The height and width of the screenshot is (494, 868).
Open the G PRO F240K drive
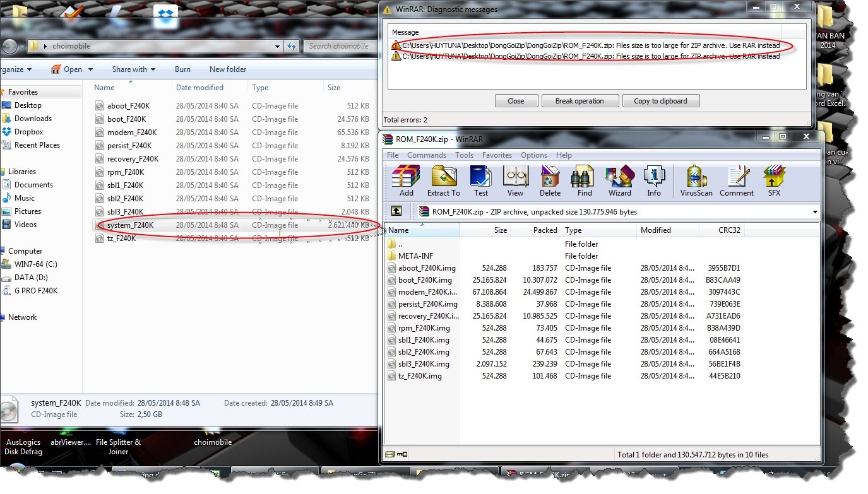[x=36, y=291]
